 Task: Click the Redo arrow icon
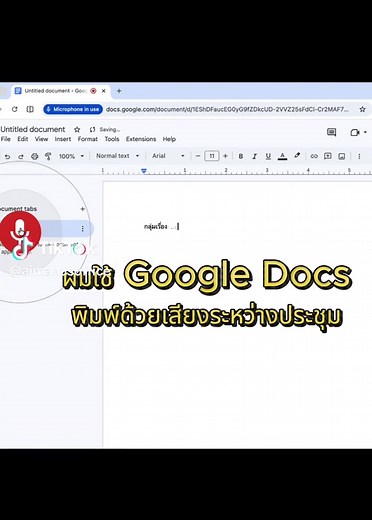click(21, 156)
